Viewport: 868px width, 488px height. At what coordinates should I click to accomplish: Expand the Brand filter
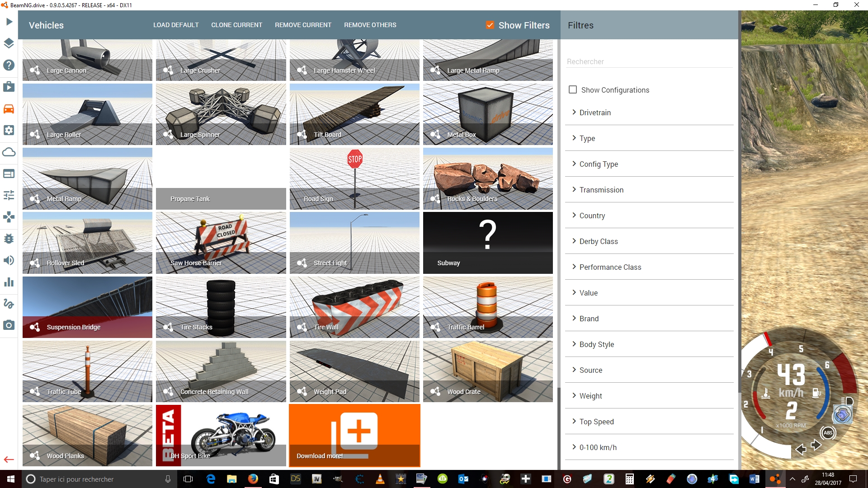[x=649, y=319]
